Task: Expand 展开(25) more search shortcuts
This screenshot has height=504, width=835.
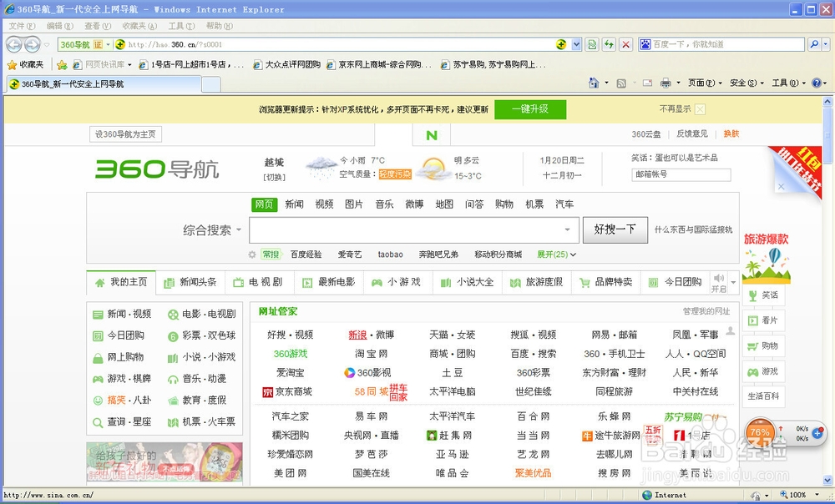Action: coord(556,255)
